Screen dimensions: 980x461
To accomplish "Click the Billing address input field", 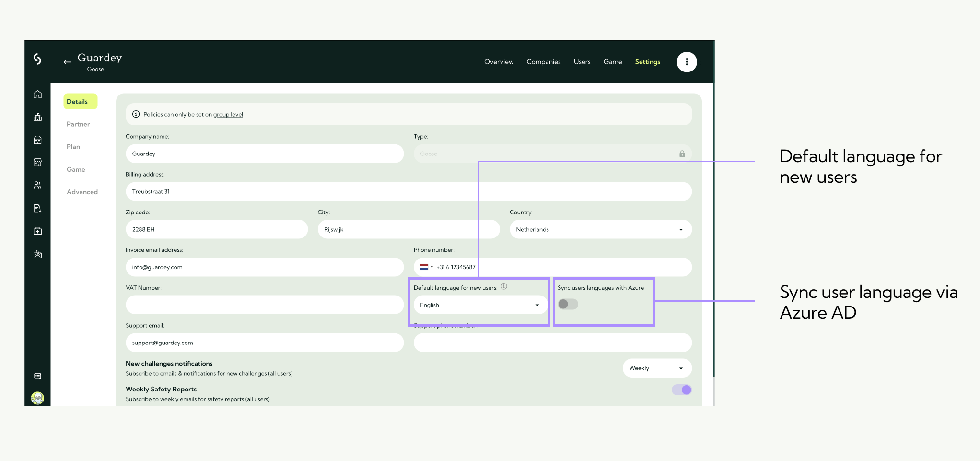I will [x=408, y=192].
